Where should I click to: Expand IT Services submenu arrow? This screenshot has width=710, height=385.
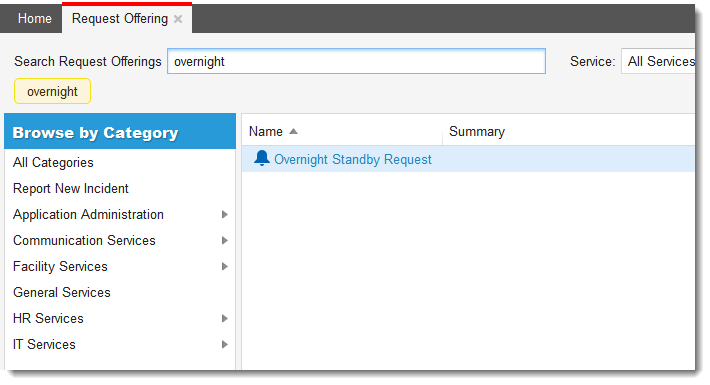[x=225, y=345]
